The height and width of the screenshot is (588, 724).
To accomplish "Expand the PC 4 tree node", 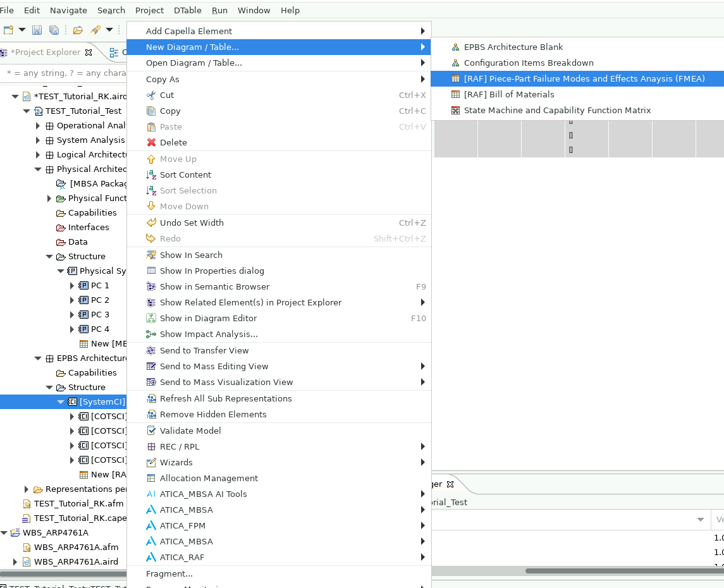I will (72, 329).
